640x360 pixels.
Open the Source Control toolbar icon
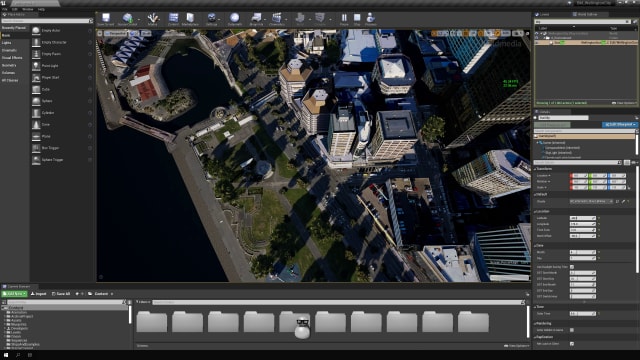tap(127, 18)
